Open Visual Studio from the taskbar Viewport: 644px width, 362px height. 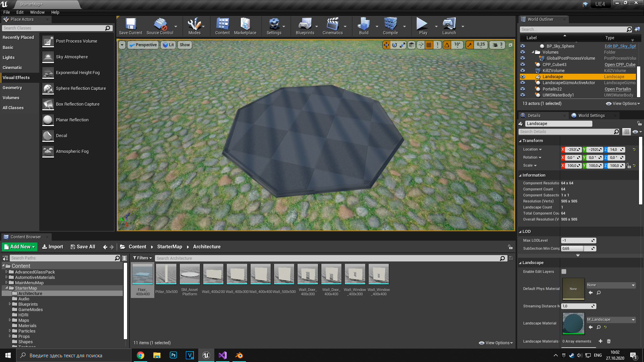coord(222,355)
